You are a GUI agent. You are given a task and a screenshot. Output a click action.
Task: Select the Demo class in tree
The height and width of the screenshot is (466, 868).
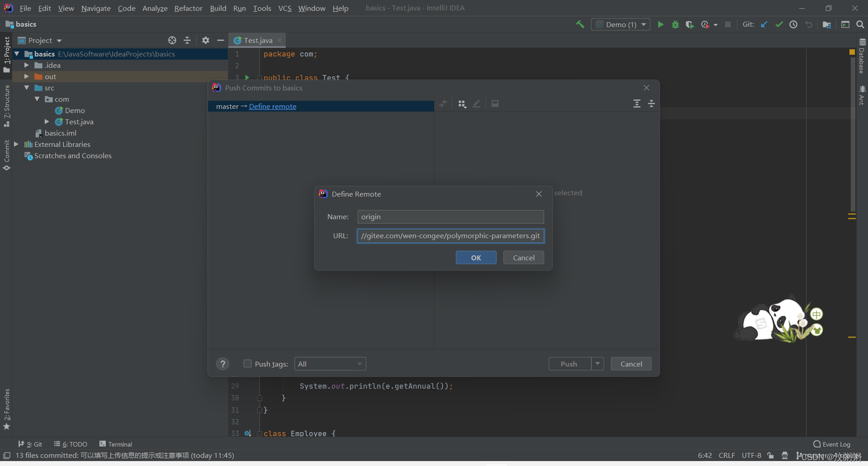tap(70, 110)
